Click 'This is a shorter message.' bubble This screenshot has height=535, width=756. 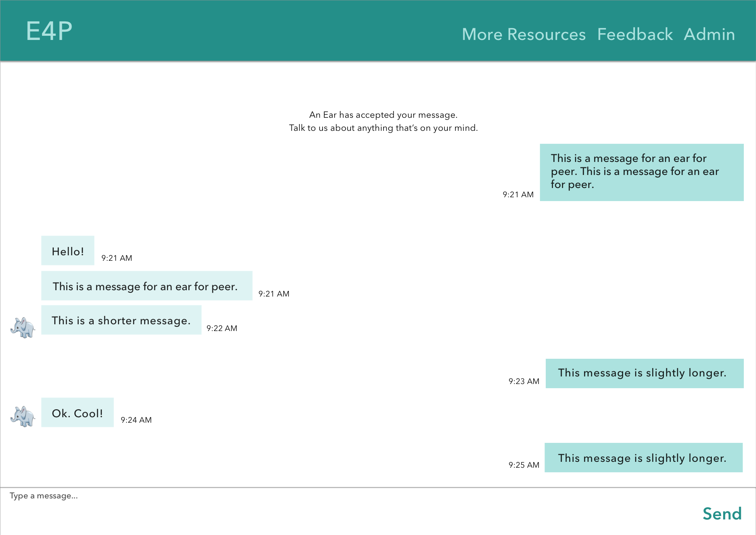pyautogui.click(x=121, y=320)
